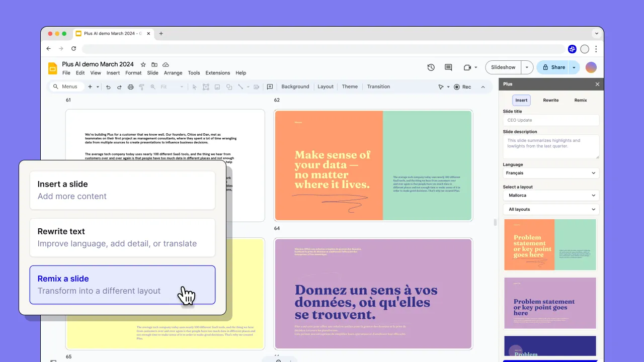Select the Insert tab in Plus panel
This screenshot has height=362, width=644.
click(x=521, y=100)
